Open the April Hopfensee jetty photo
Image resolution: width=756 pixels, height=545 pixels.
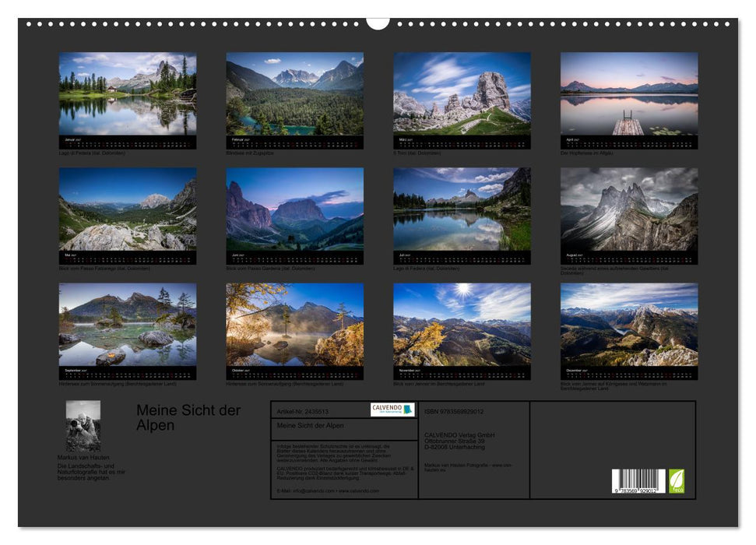coord(629,93)
